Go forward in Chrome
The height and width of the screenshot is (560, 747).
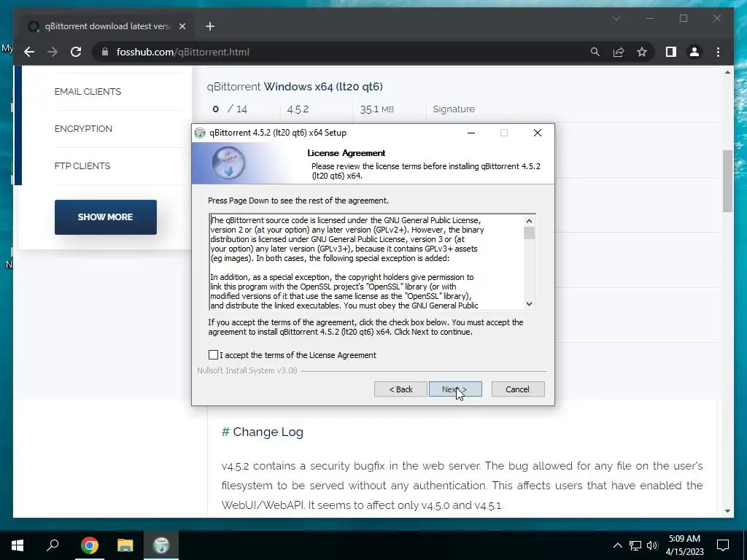pyautogui.click(x=53, y=52)
